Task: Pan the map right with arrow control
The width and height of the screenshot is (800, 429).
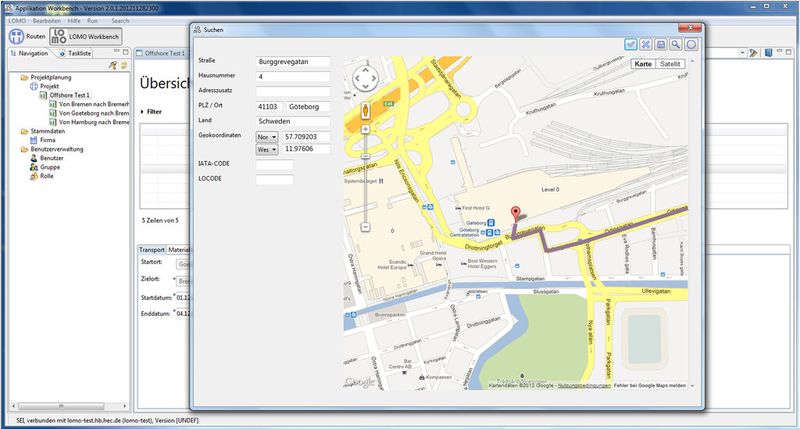Action: tap(374, 79)
